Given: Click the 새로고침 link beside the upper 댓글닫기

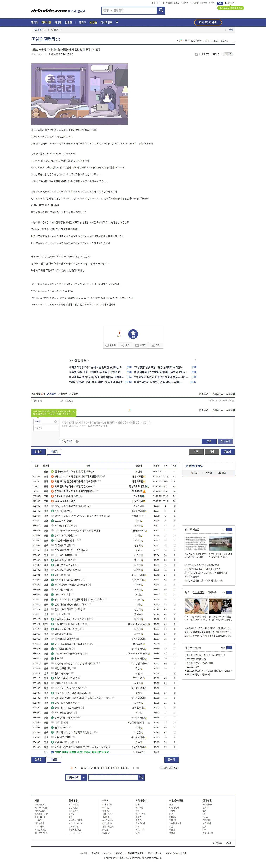Looking at the screenshot, I should (231, 394).
